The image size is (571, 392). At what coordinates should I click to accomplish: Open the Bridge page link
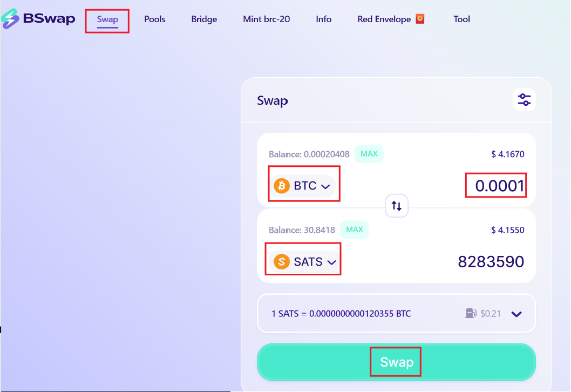pos(203,18)
